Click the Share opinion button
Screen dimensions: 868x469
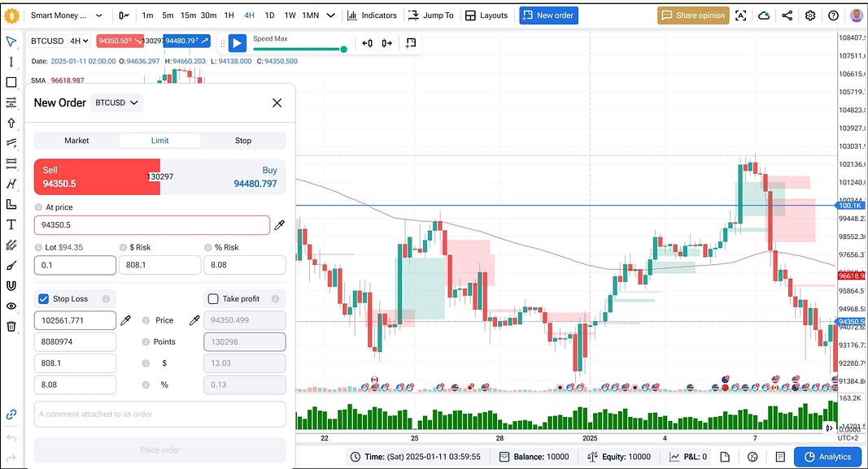pyautogui.click(x=693, y=15)
